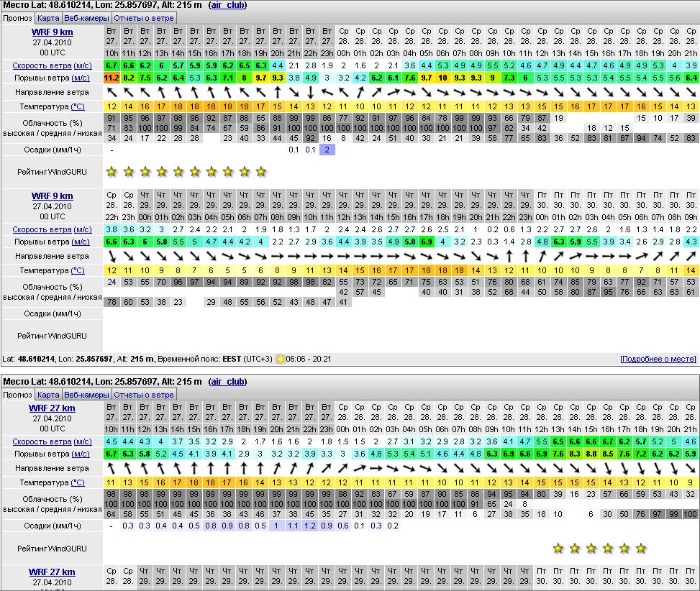The image size is (700, 591).
Task: Open Отчеты о ветре tab in WRF 27 km panel
Action: [144, 395]
